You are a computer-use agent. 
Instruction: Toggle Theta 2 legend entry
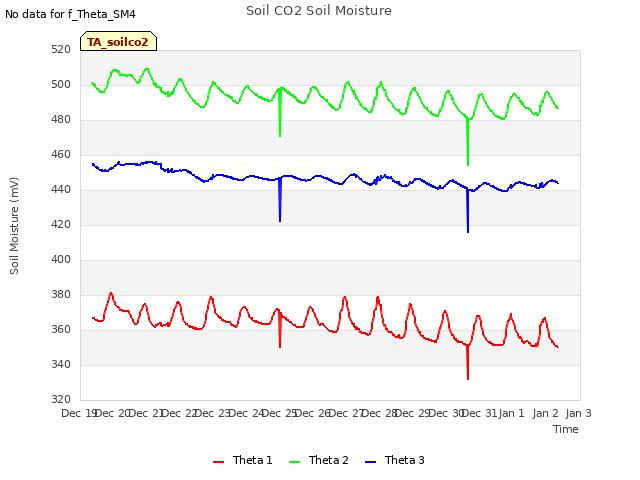319,460
